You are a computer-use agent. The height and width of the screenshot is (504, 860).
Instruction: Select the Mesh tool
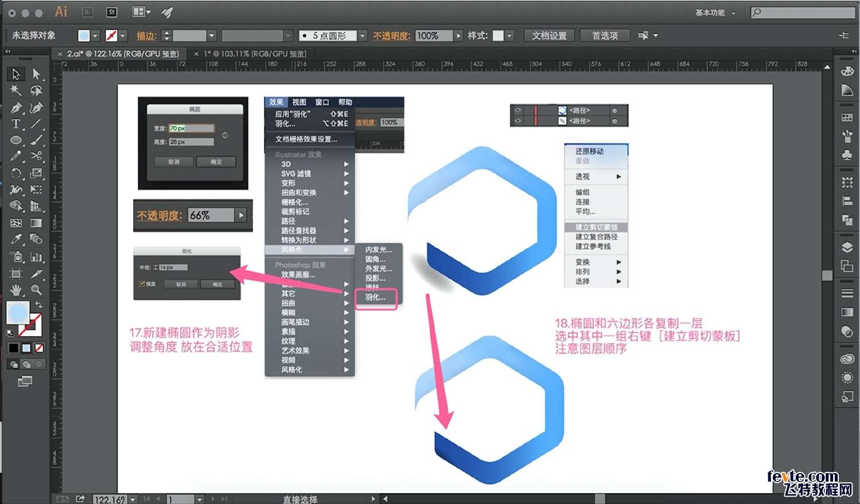coord(16,223)
